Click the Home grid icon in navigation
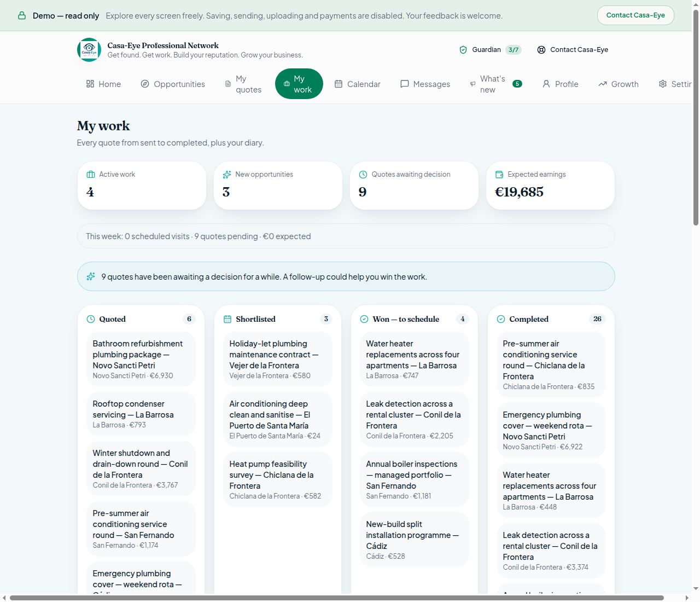Viewport: 700px width, 602px height. 90,84
